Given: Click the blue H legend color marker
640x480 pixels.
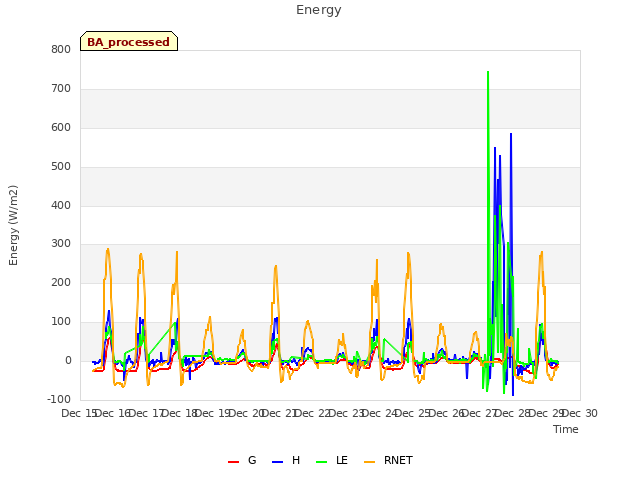Looking at the screenshot, I should coord(277,462).
